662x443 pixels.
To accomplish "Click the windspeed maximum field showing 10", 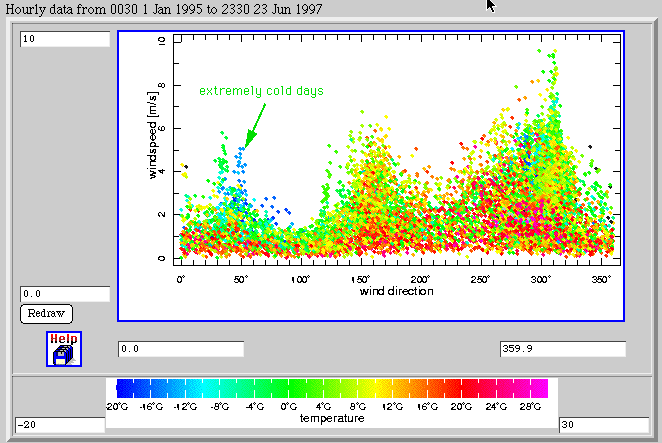I will point(64,39).
